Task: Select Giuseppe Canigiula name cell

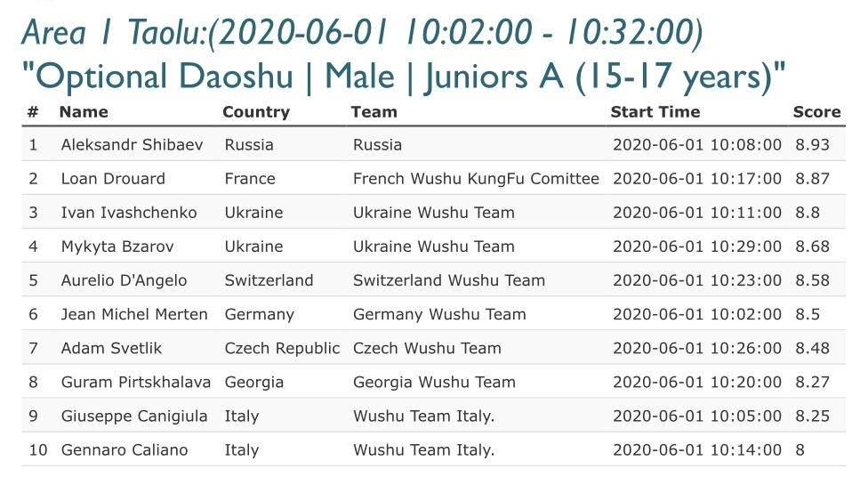Action: 134,416
